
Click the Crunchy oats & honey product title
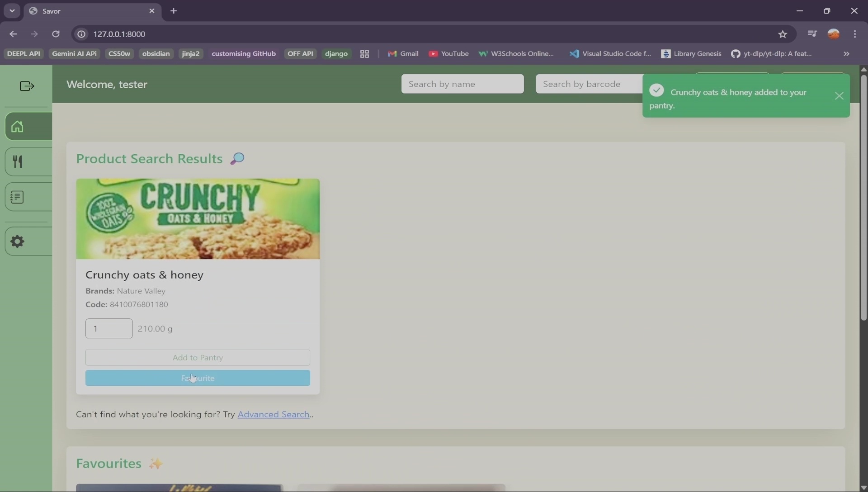144,274
